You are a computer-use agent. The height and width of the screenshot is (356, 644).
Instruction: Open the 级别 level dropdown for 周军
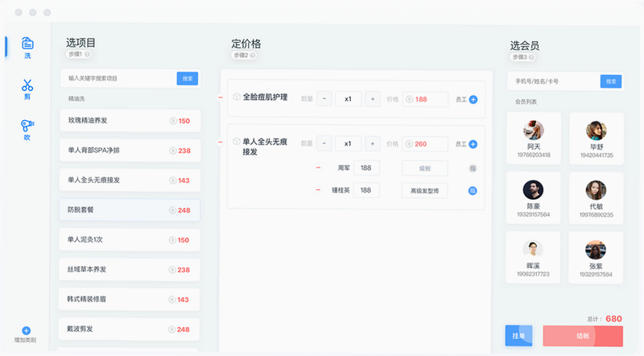(425, 168)
